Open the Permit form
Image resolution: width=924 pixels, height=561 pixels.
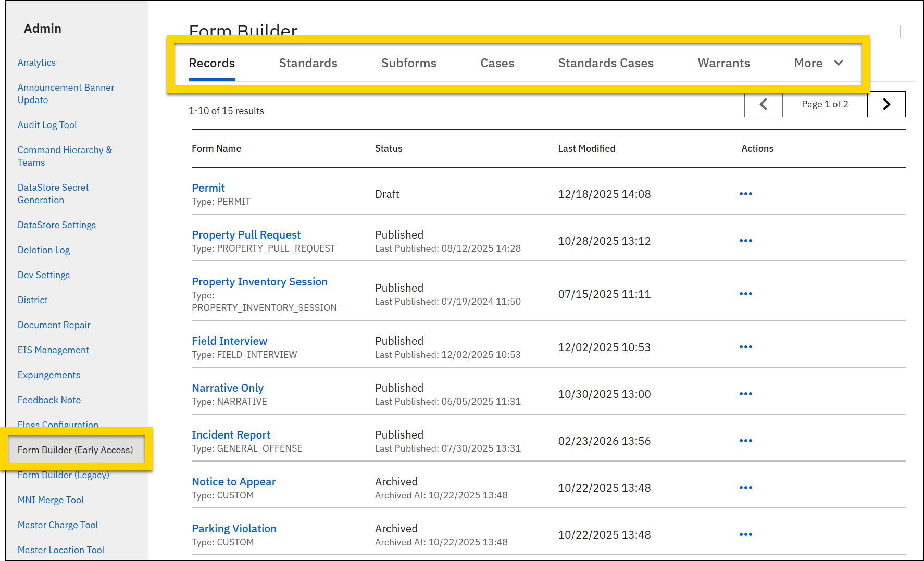208,188
